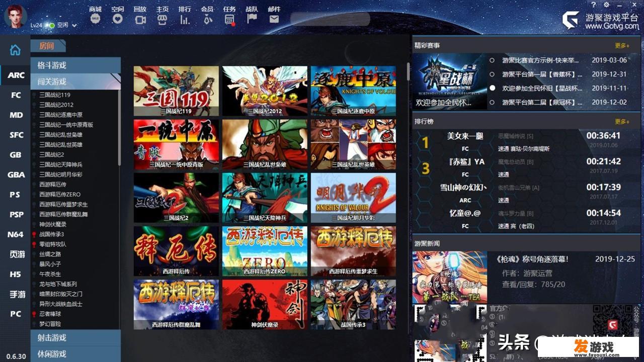Select 西游释厄传ZERO in the game list

coord(60,194)
